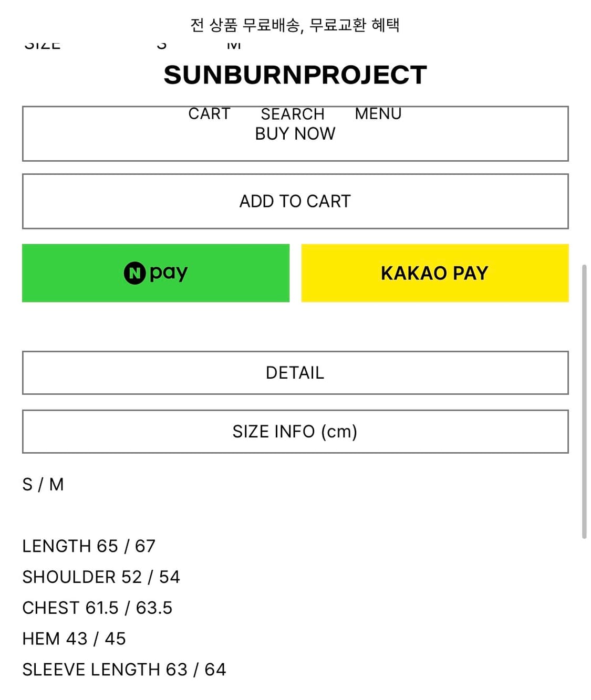Open the header MENU
Viewport: 591px width, 700px height.
(x=378, y=113)
